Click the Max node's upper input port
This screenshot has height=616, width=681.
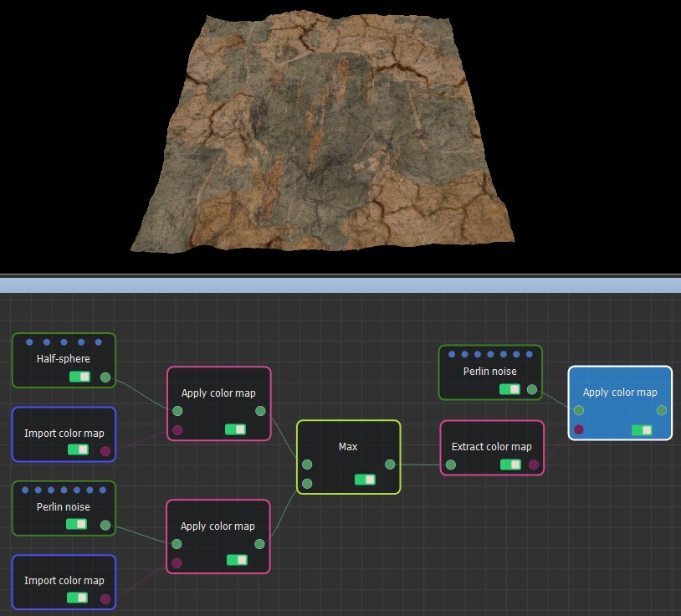click(307, 465)
